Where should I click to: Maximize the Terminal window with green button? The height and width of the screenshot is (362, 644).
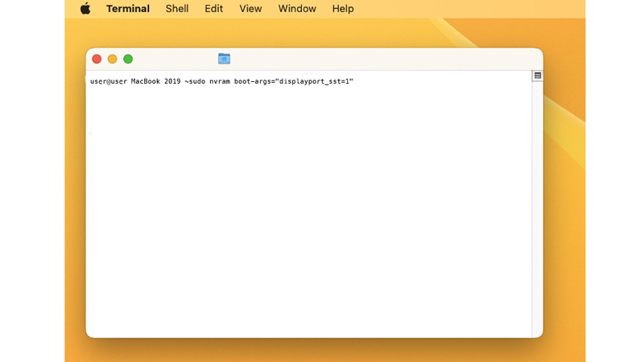pyautogui.click(x=128, y=59)
